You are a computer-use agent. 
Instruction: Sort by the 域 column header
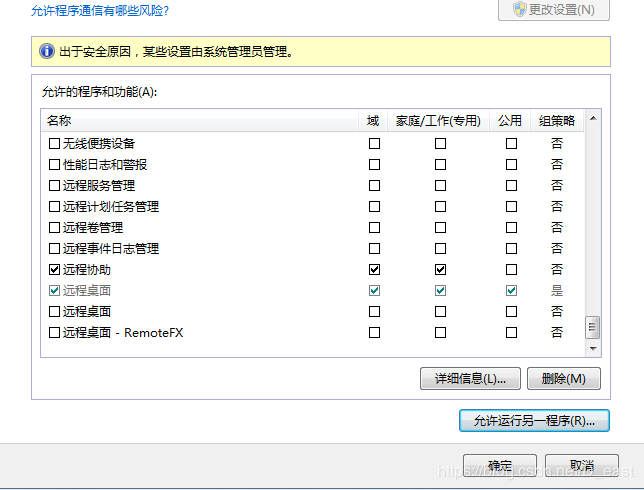(x=373, y=121)
